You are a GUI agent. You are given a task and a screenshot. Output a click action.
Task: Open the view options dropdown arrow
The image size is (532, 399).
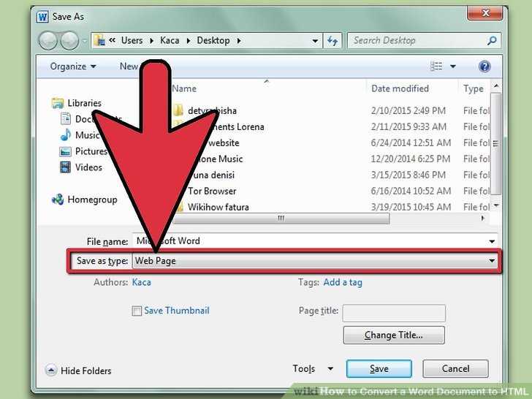click(452, 66)
